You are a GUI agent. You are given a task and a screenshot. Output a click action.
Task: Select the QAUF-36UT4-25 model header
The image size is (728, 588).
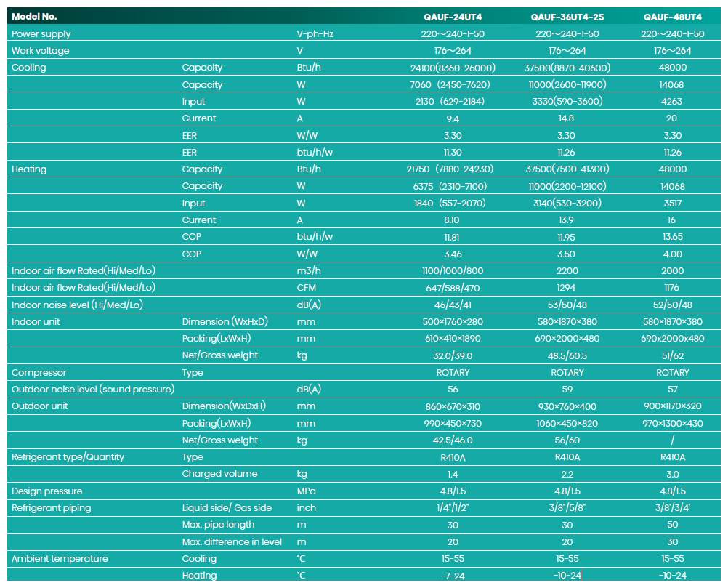tap(567, 17)
